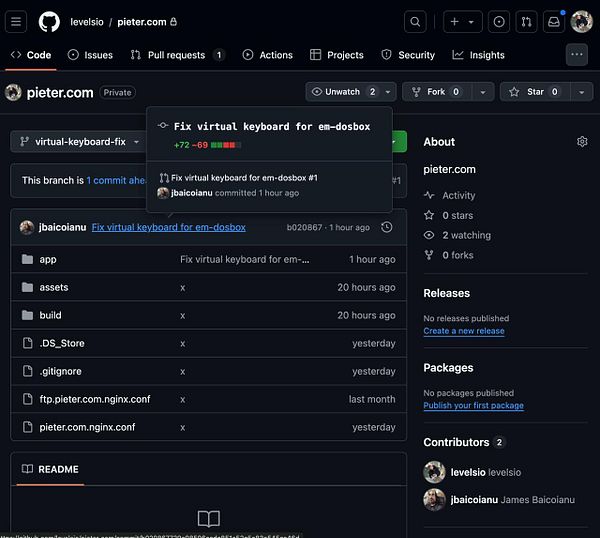Expand the Fork options dropdown arrow
Image resolution: width=600 pixels, height=538 pixels.
click(x=483, y=92)
